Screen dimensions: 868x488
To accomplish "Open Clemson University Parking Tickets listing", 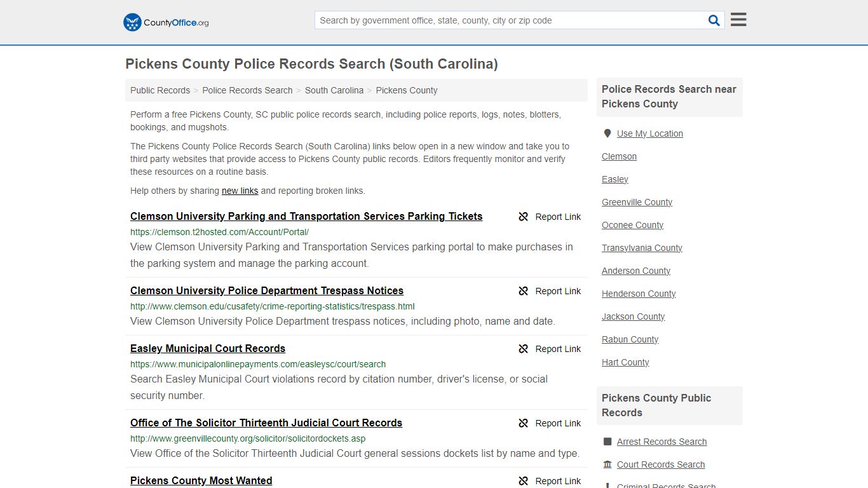I will tap(306, 216).
